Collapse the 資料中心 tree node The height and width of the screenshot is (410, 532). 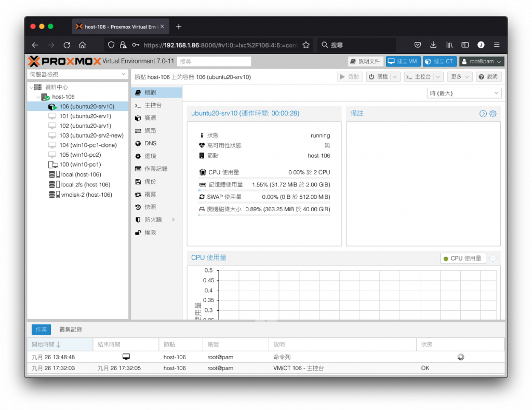31,87
